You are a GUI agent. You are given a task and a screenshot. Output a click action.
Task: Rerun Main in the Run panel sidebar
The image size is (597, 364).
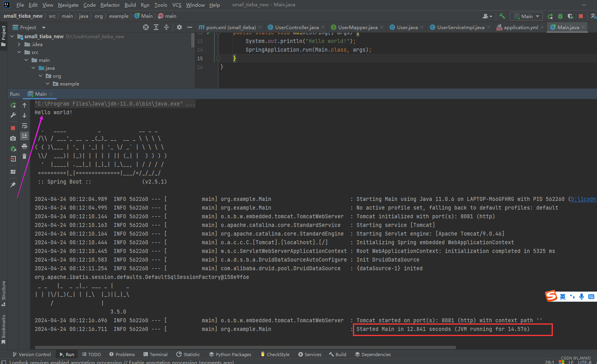click(13, 105)
